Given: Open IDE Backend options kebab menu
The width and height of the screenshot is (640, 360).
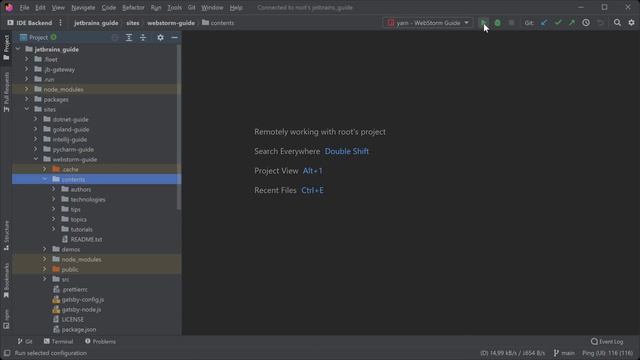Looking at the screenshot, I should tap(60, 23).
